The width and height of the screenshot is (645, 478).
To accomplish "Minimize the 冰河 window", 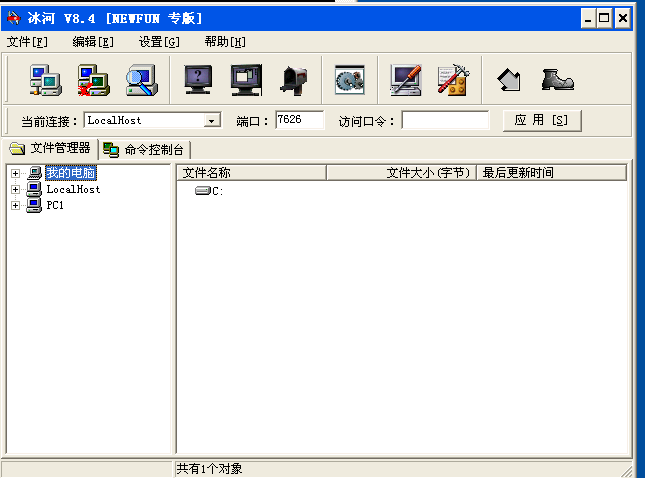I will coord(588,19).
